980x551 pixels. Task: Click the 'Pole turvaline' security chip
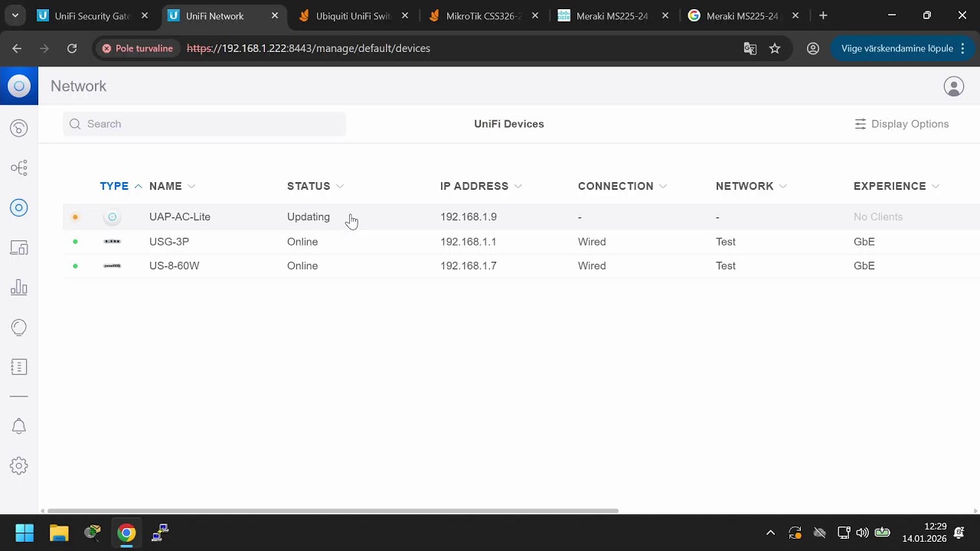pyautogui.click(x=138, y=48)
